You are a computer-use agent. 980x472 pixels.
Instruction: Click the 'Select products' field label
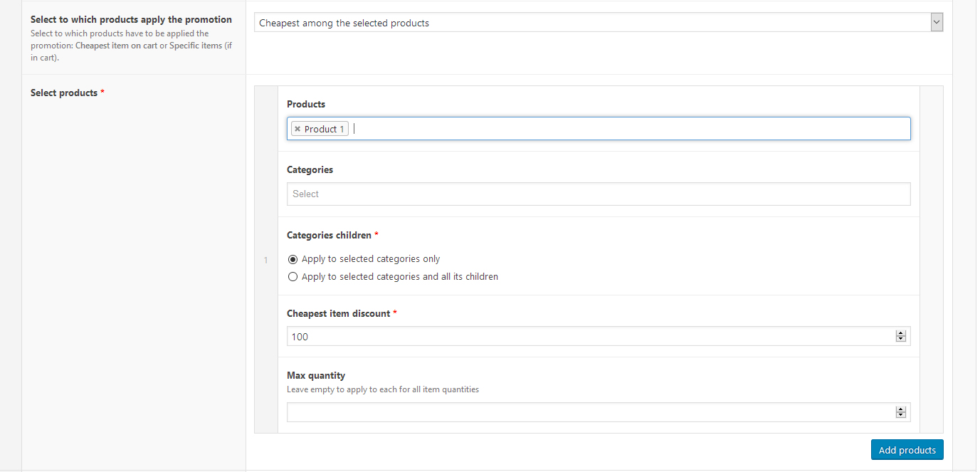(x=64, y=93)
